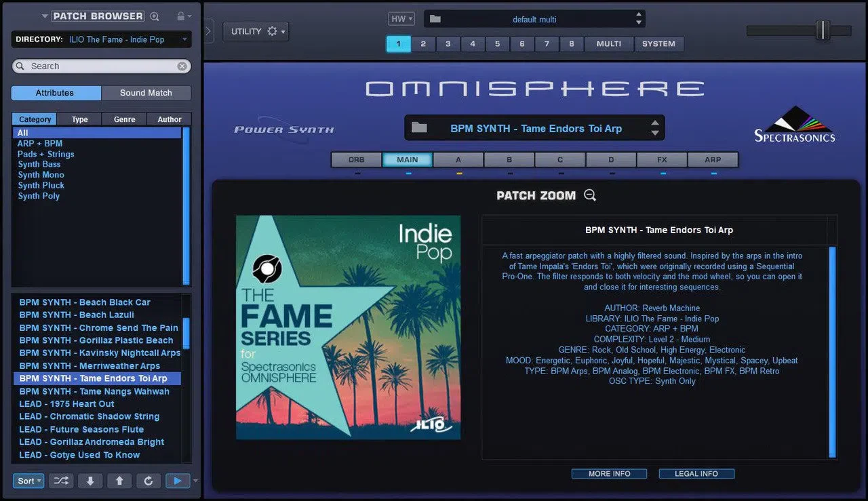Step to previous patch with up arrow
868x501 pixels.
pos(119,481)
